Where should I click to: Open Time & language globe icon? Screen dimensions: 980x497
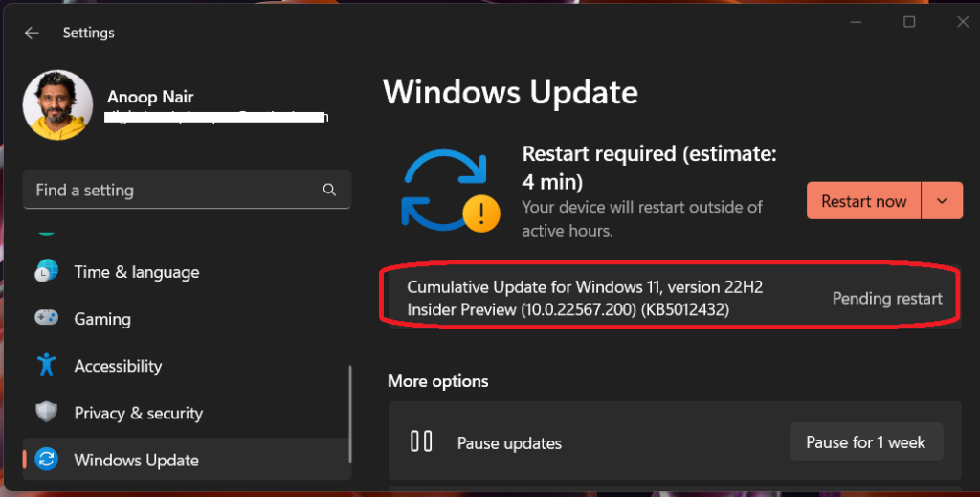coord(46,271)
